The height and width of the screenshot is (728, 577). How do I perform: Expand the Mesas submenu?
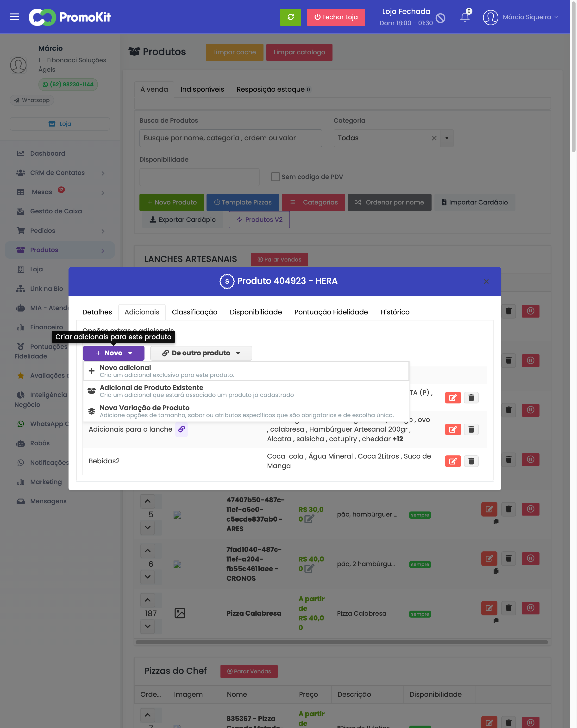[x=103, y=192]
